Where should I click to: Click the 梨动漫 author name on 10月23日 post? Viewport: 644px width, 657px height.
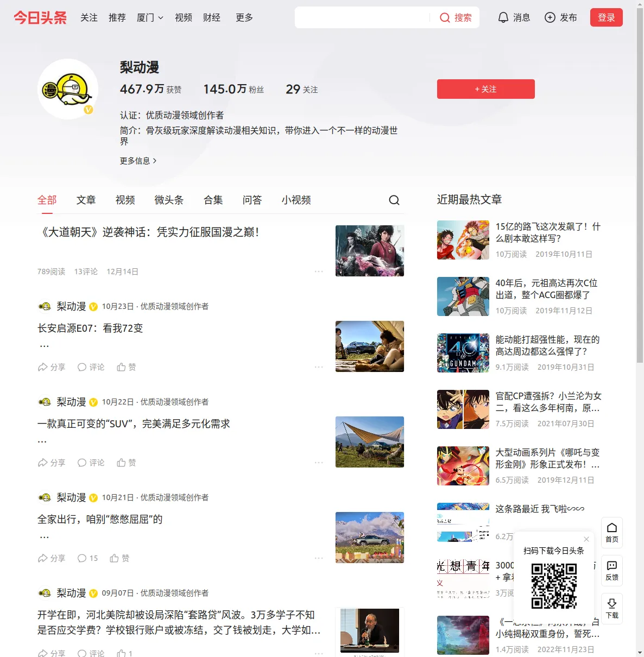tap(72, 306)
